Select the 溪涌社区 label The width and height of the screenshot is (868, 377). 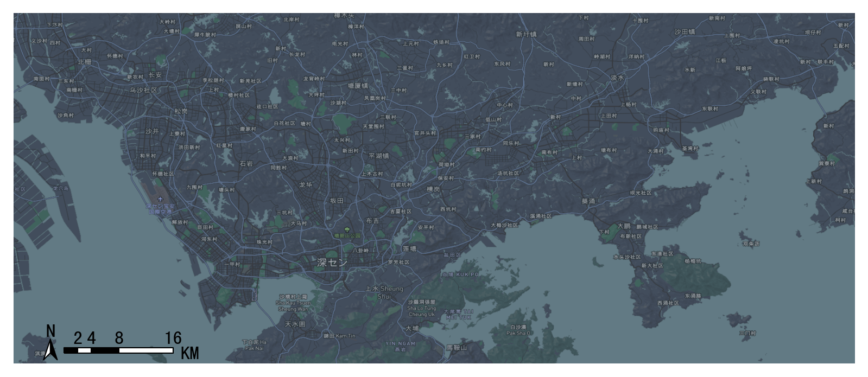coord(541,216)
